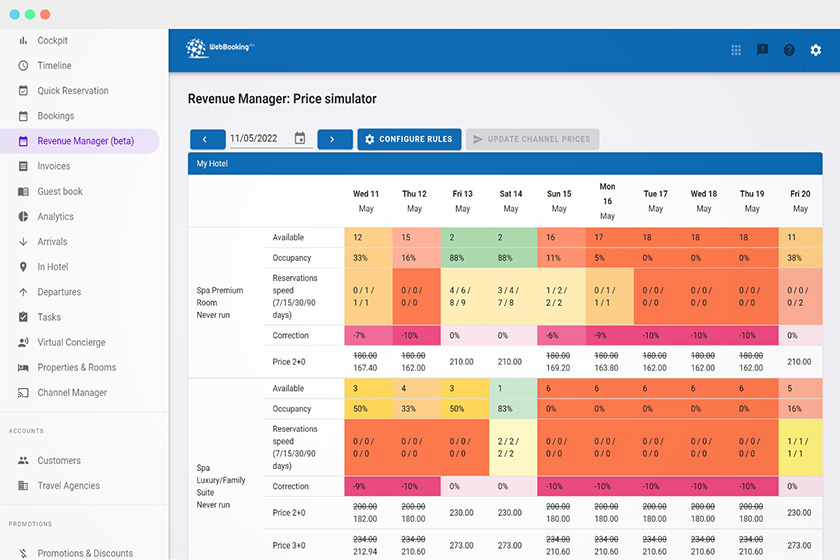Click the Customers people icon
The height and width of the screenshot is (560, 840).
pyautogui.click(x=23, y=460)
